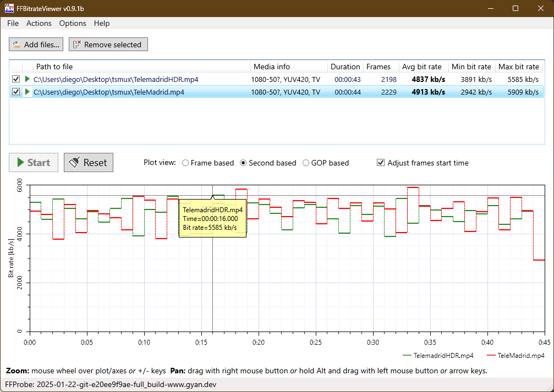
Task: Click the 4913 kb/s average bit rate value
Action: pos(428,92)
